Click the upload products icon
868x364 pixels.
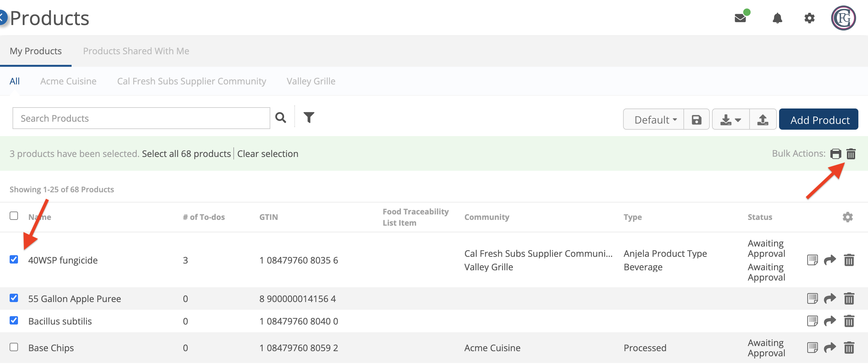(762, 119)
